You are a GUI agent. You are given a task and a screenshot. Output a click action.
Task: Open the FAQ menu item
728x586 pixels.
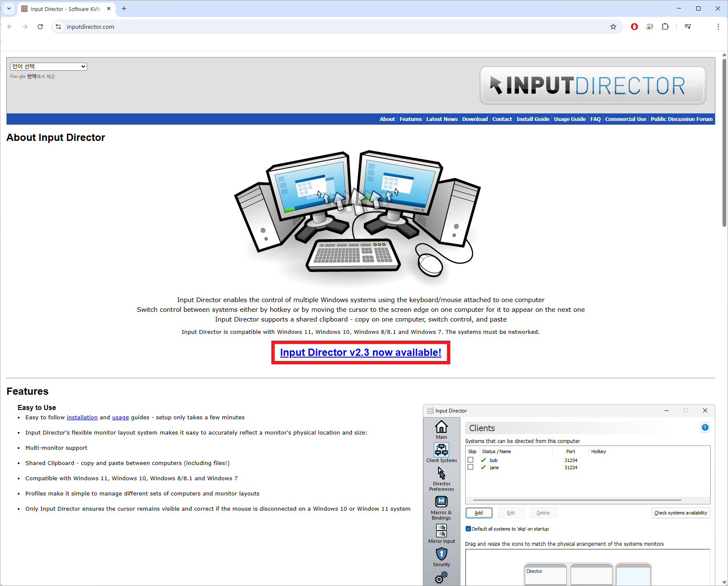pyautogui.click(x=596, y=119)
